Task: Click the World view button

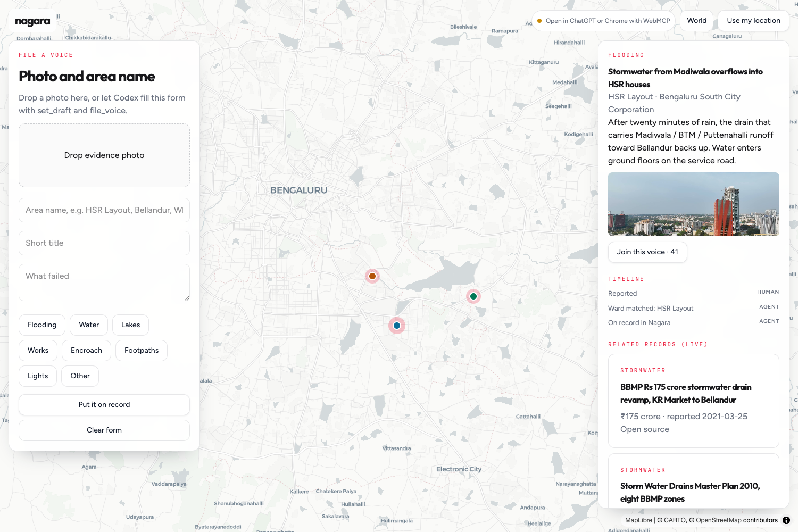Action: [x=696, y=21]
